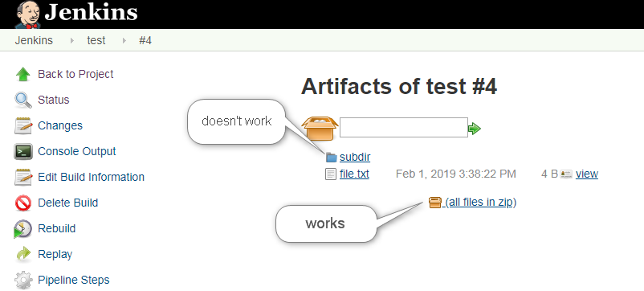The width and height of the screenshot is (644, 291).
Task: Click the Rebuild clock icon
Action: (22, 229)
